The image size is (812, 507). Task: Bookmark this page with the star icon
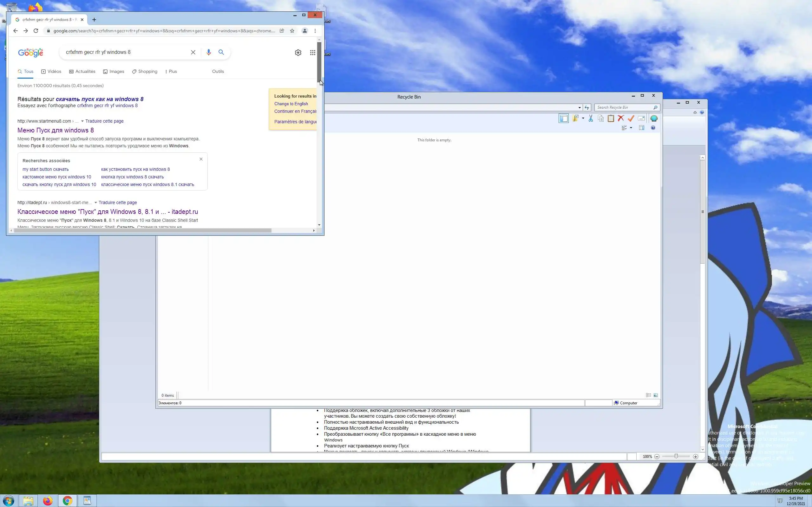coord(292,31)
